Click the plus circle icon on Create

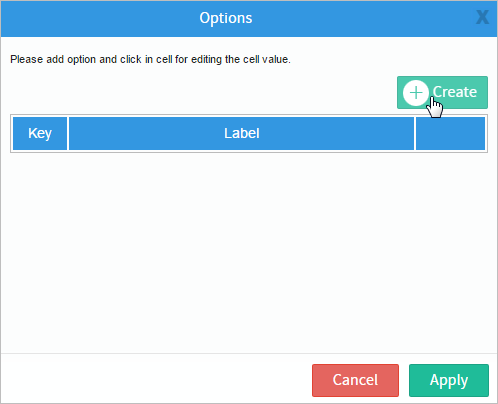(416, 93)
